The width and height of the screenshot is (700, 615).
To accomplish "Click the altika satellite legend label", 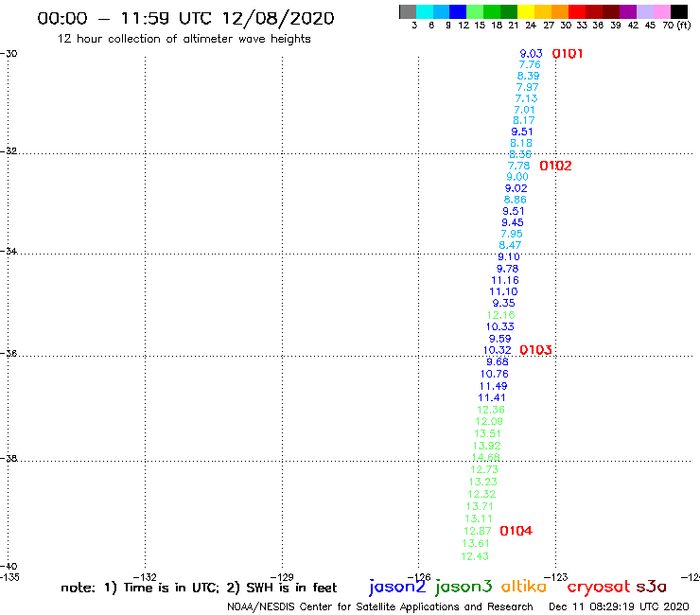I will pyautogui.click(x=524, y=587).
